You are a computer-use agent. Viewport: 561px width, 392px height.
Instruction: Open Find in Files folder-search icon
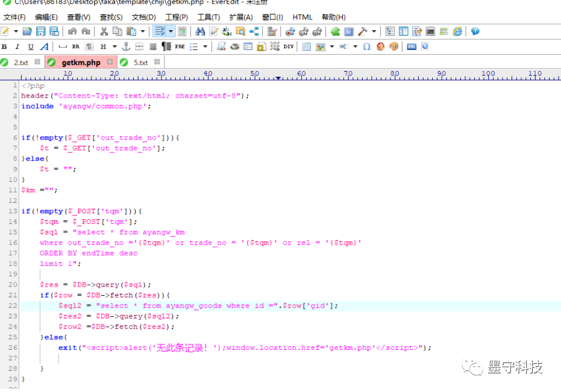coord(240,31)
